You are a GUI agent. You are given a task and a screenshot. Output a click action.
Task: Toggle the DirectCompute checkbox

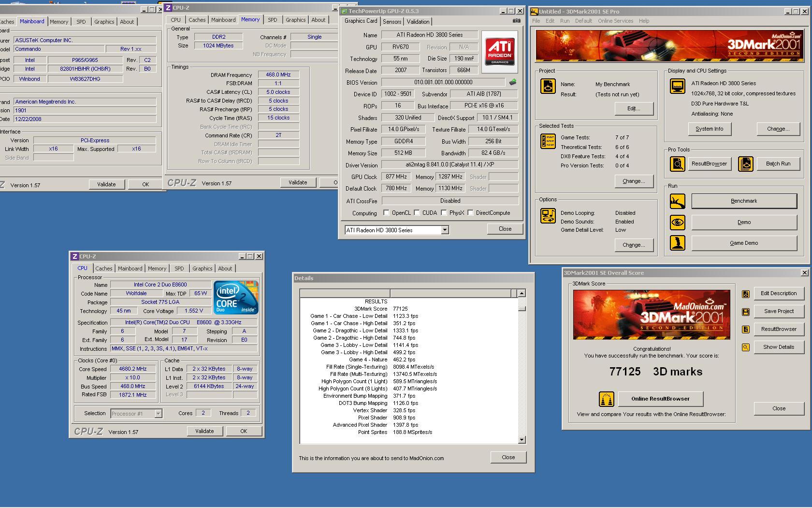click(x=470, y=213)
